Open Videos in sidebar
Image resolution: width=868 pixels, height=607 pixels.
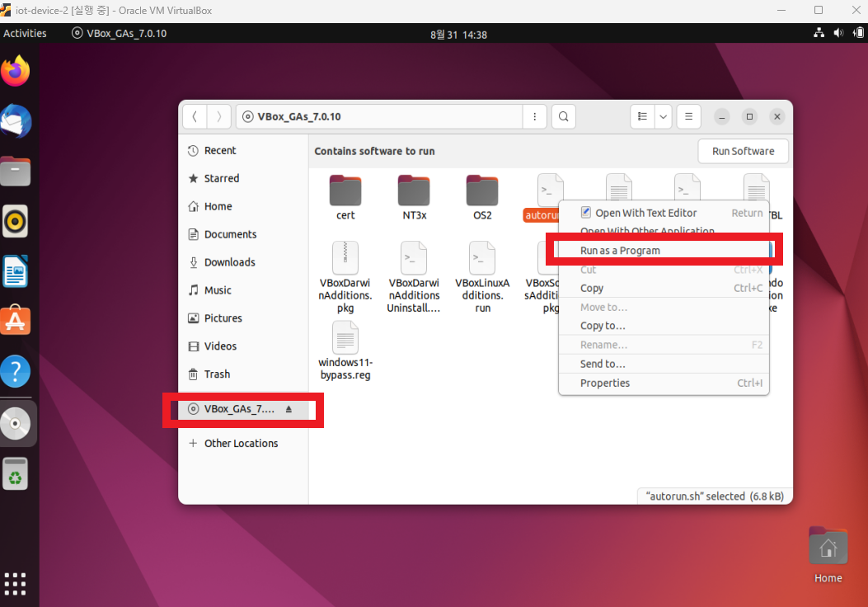pyautogui.click(x=243, y=346)
